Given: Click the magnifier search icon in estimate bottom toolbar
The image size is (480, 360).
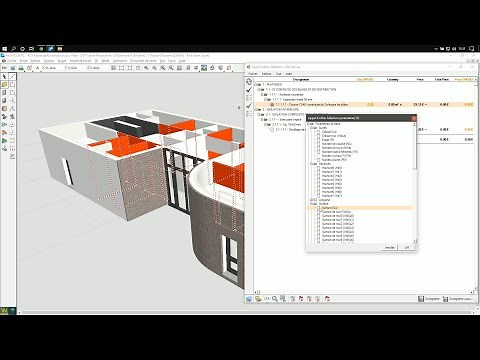Looking at the screenshot, I should 275,299.
